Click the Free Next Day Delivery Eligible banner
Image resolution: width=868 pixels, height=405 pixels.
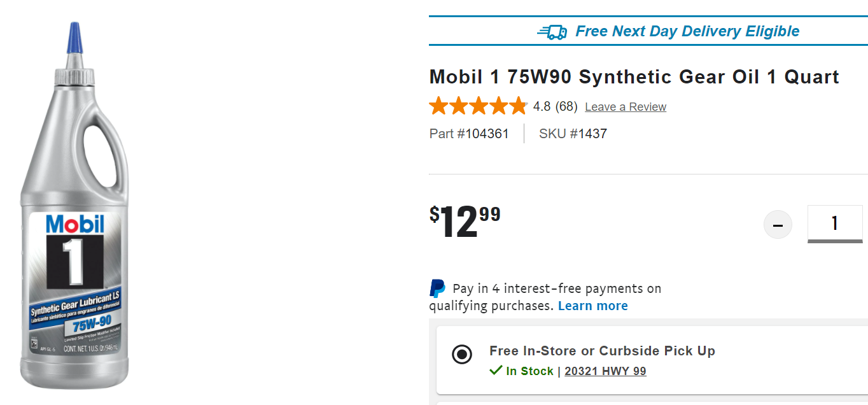648,31
